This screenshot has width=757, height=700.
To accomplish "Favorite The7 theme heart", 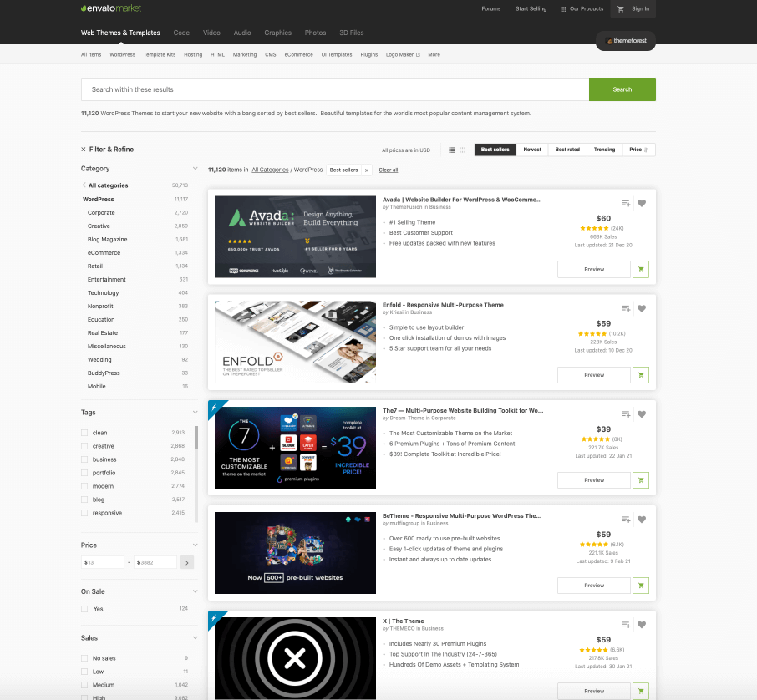I will [x=642, y=414].
